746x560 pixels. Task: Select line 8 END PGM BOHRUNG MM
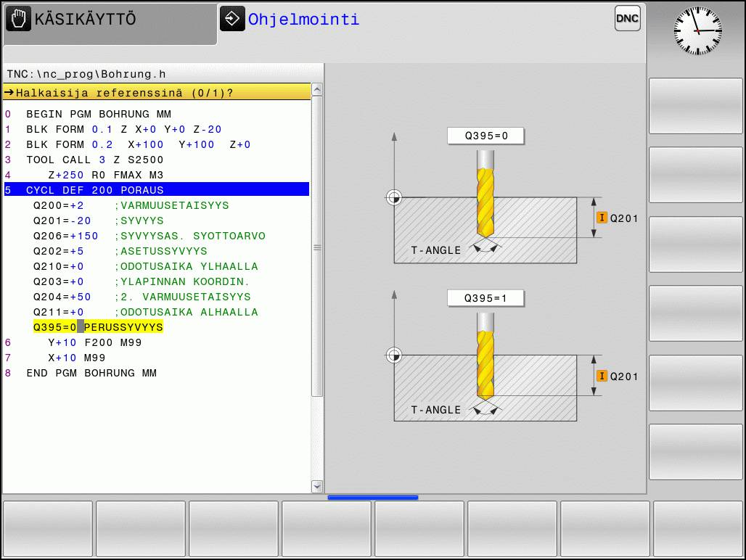click(x=157, y=373)
